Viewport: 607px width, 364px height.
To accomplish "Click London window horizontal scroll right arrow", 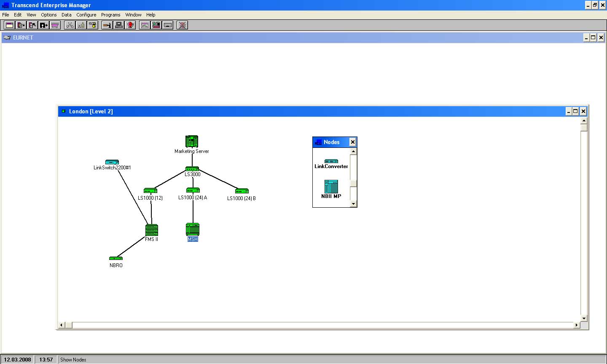I will click(577, 325).
